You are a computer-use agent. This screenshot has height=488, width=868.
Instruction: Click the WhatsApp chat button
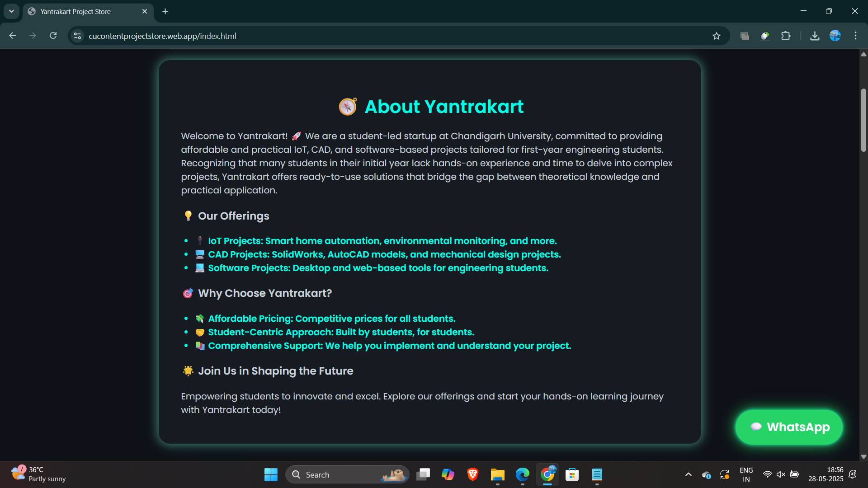pyautogui.click(x=789, y=427)
